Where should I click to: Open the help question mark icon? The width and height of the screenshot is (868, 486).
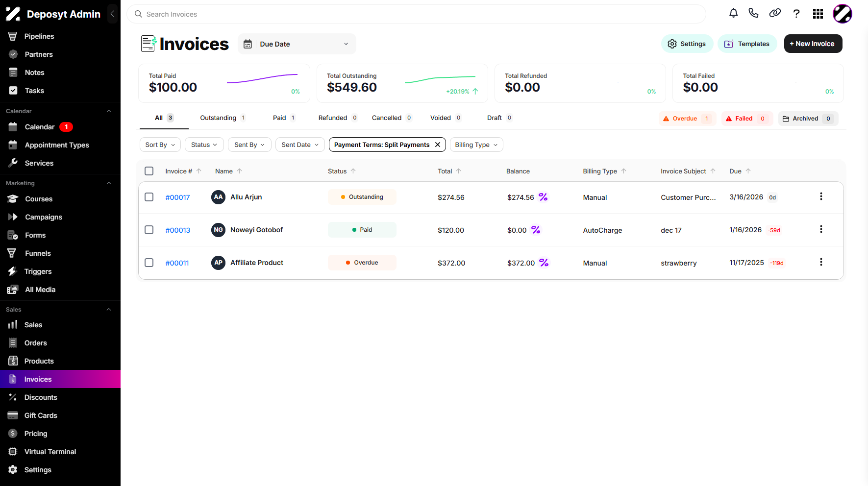(796, 14)
